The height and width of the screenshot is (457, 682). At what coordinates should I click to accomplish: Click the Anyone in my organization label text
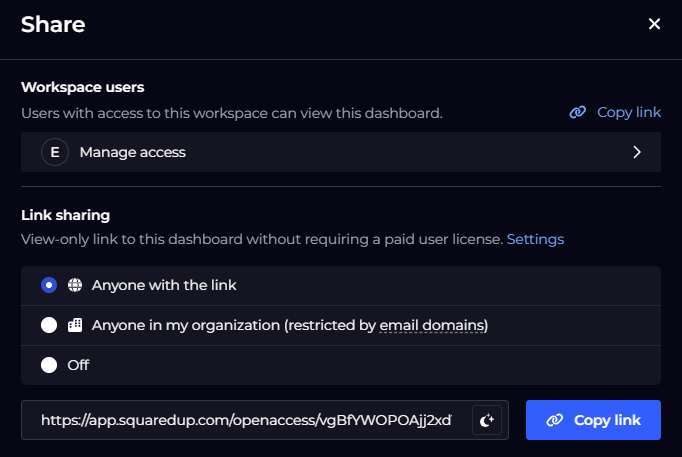(290, 325)
